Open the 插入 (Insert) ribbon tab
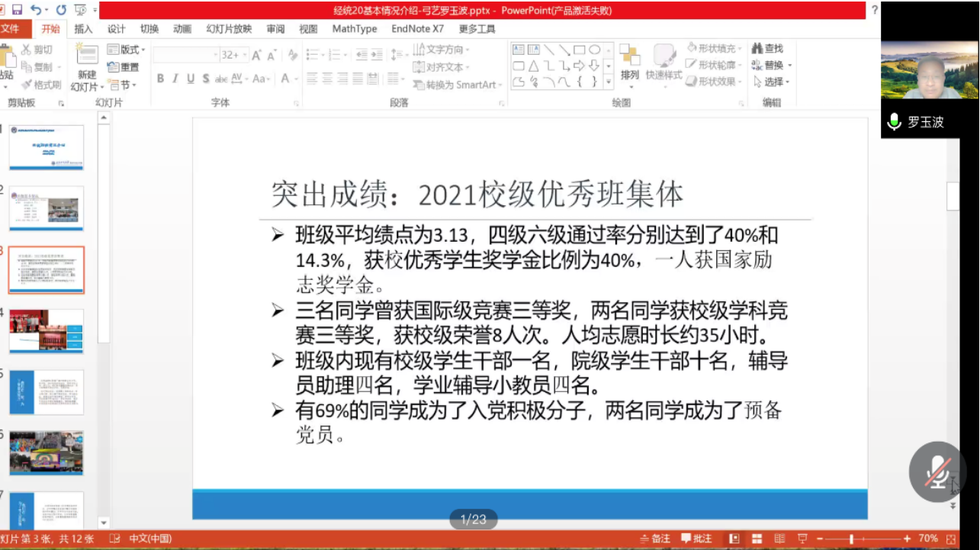 [83, 29]
